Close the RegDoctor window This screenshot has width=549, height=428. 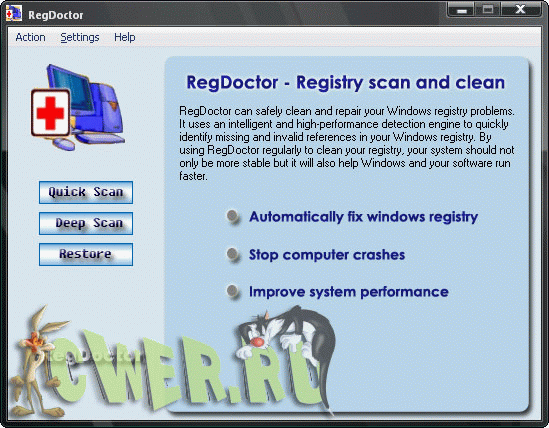521,9
